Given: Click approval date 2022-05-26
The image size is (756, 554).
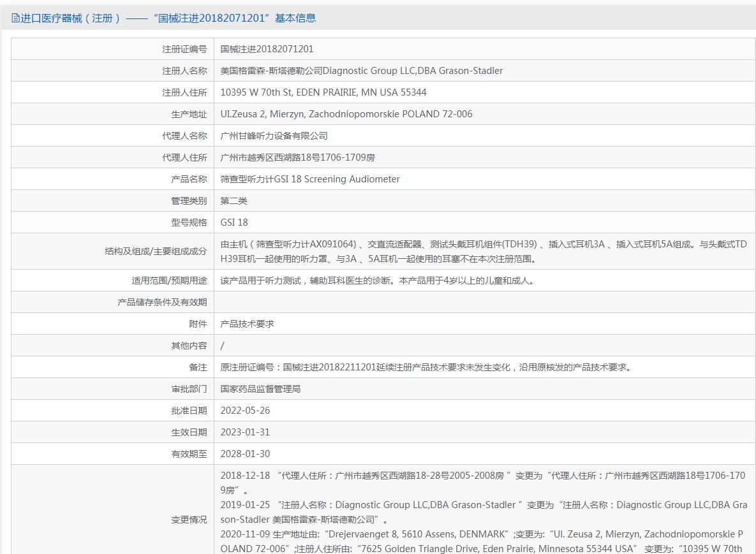Looking at the screenshot, I should 245,411.
